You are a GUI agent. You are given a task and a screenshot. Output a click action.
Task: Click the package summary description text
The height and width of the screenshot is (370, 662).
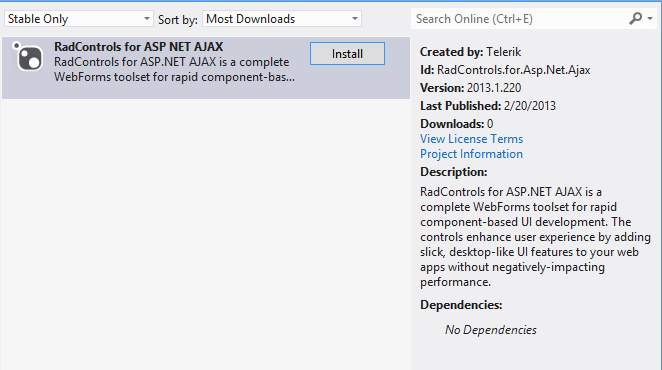[x=174, y=70]
